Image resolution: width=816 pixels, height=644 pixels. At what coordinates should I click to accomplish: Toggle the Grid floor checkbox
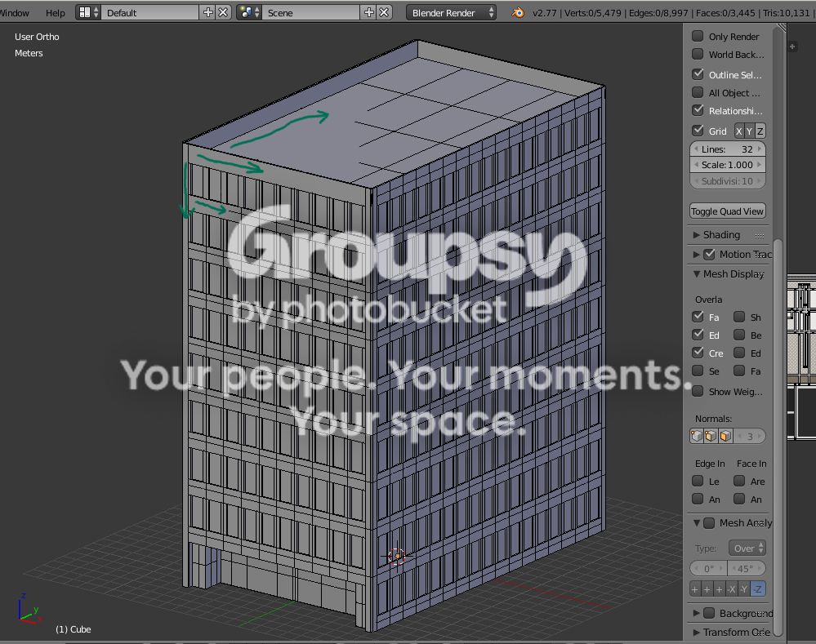pyautogui.click(x=698, y=131)
